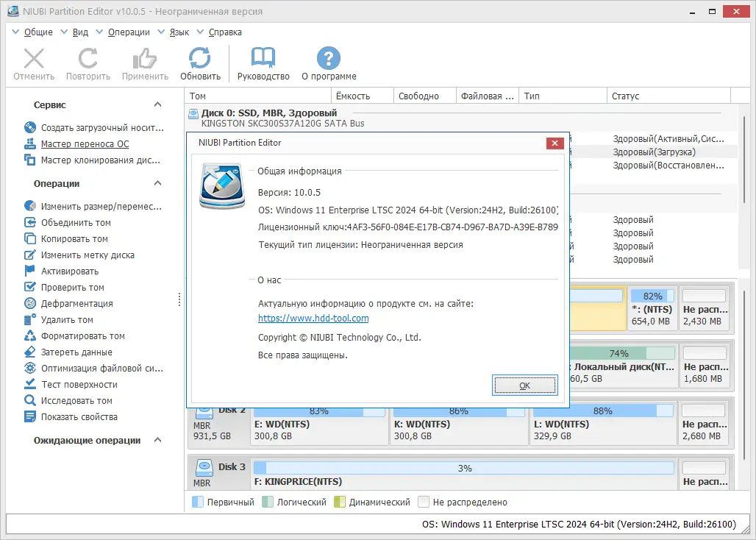The image size is (756, 540).
Task: Click the Удалить том icon
Action: 30,320
